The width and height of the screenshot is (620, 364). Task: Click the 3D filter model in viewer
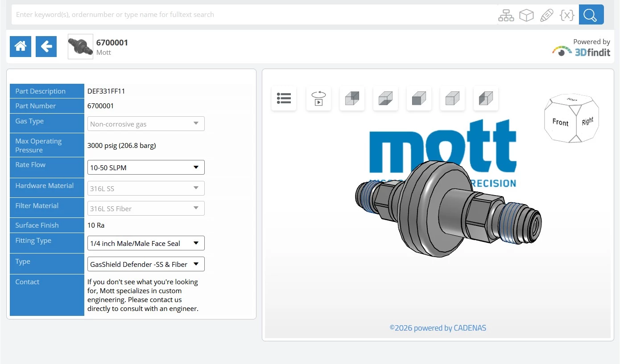pos(447,209)
